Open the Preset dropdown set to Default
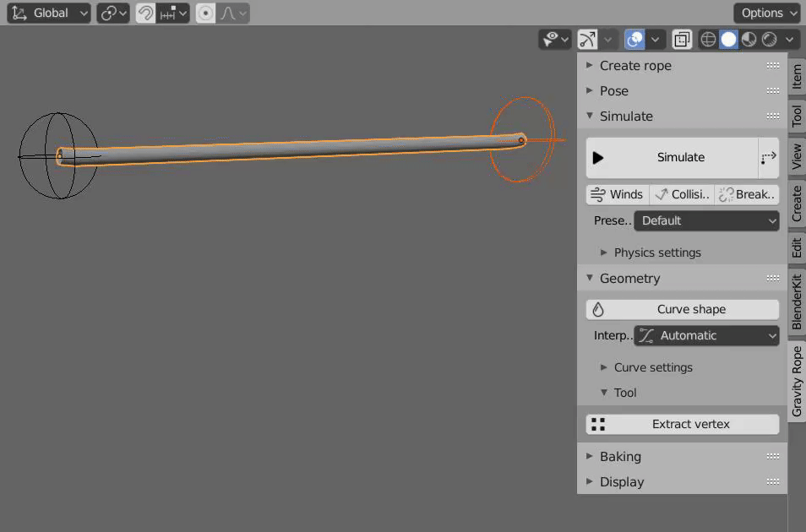806x532 pixels. pyautogui.click(x=706, y=221)
